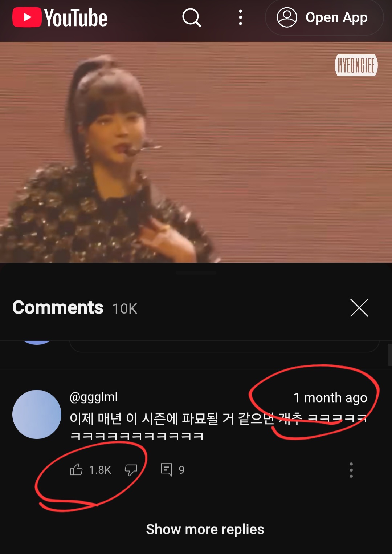
Task: Click the account avatar icon
Action: coord(287,17)
